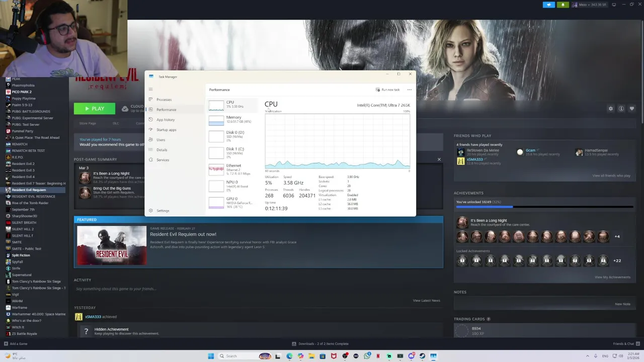Open Details page in Task Manager
The width and height of the screenshot is (644, 362).
[x=174, y=150]
